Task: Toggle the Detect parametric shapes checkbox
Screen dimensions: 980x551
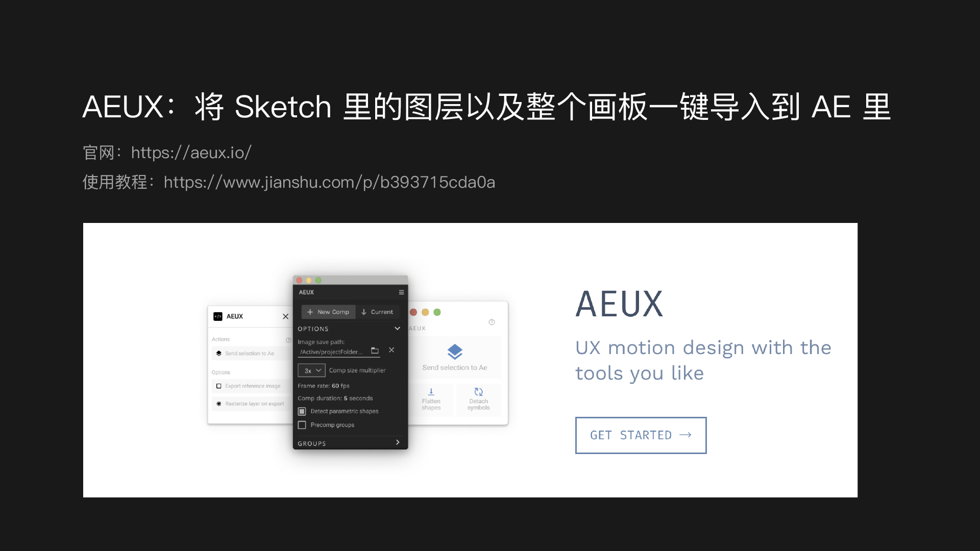Action: (302, 411)
